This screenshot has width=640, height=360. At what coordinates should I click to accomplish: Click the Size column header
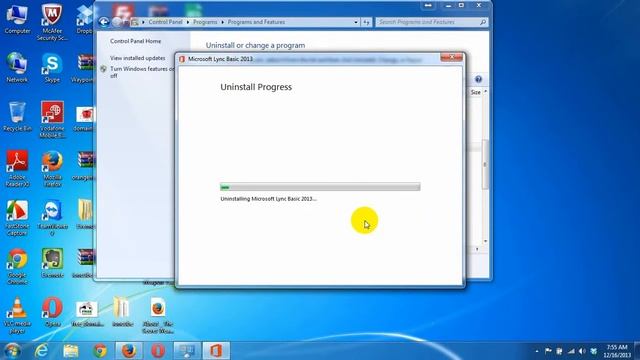click(x=476, y=93)
